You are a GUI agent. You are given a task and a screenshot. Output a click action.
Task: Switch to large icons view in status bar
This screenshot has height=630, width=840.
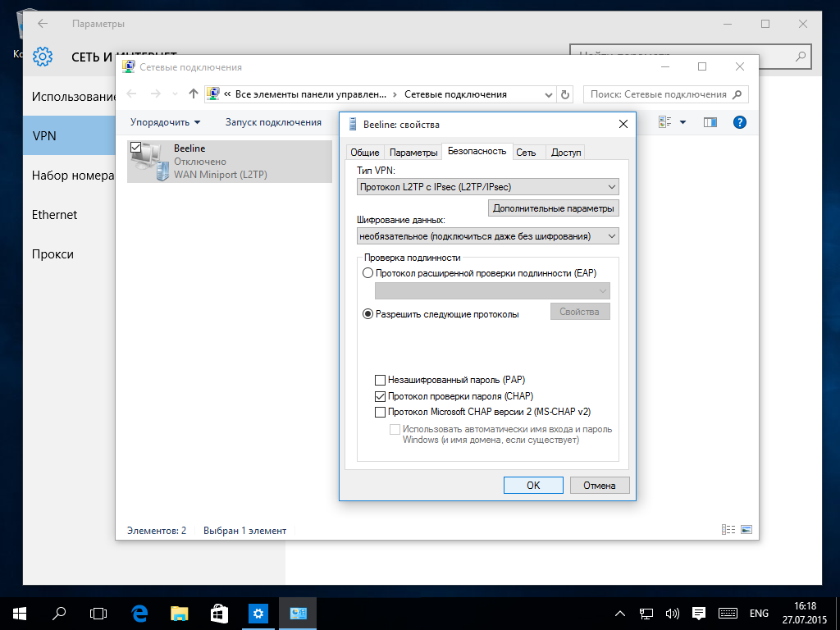point(746,529)
